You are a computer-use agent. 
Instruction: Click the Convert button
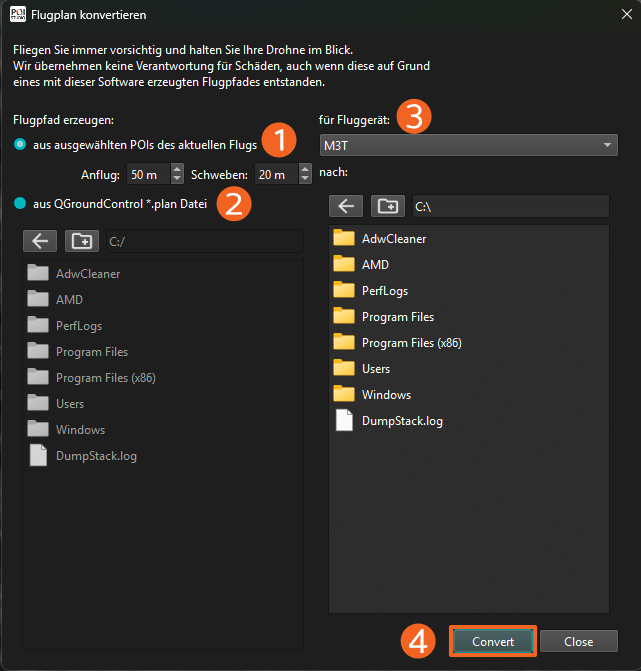(x=492, y=641)
